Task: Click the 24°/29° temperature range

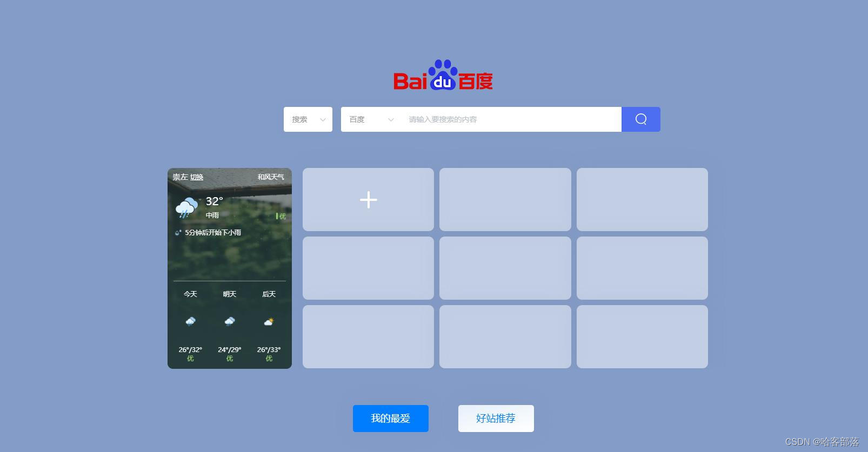Action: click(x=230, y=350)
